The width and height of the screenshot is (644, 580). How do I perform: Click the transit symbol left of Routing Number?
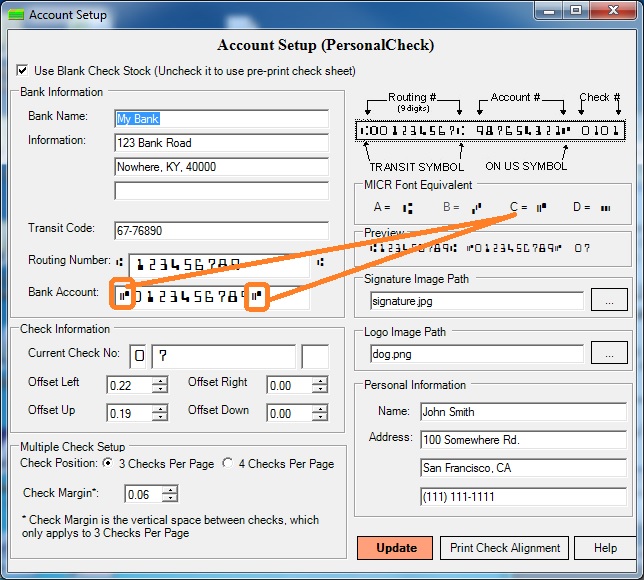coord(119,262)
